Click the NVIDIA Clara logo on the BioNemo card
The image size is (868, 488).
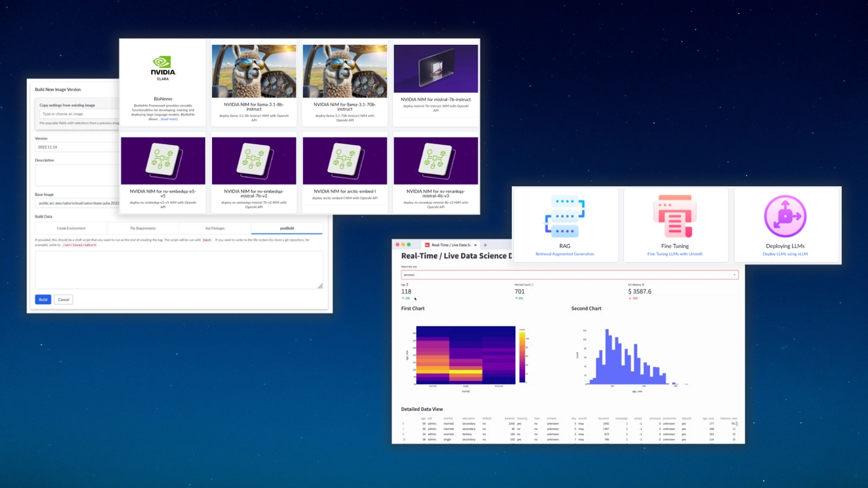[163, 68]
